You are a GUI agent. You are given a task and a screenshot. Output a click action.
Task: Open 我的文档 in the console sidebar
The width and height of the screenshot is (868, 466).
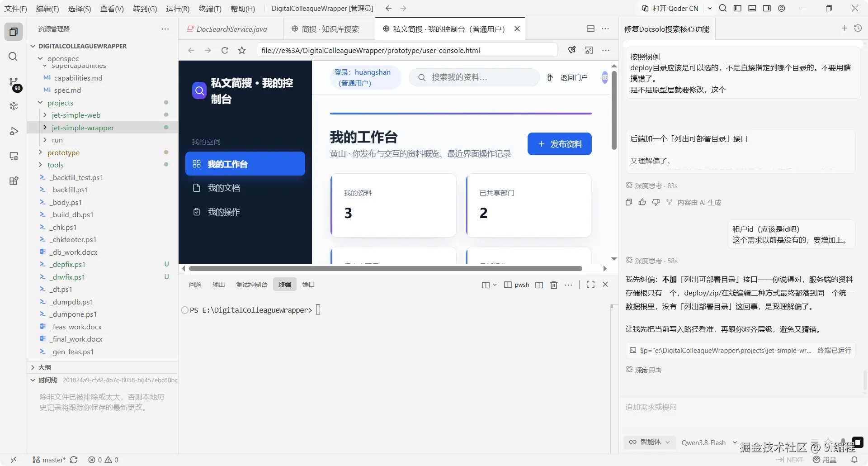tap(245, 188)
